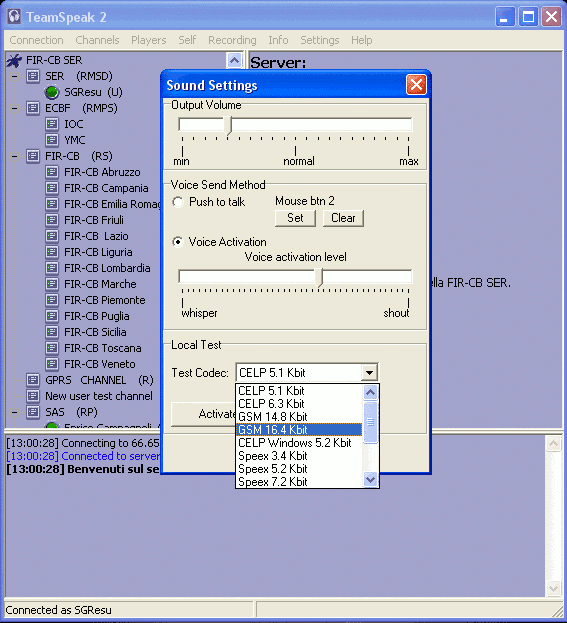
Task: Click the FIR-CB Sicilia channel icon
Action: coord(52,332)
